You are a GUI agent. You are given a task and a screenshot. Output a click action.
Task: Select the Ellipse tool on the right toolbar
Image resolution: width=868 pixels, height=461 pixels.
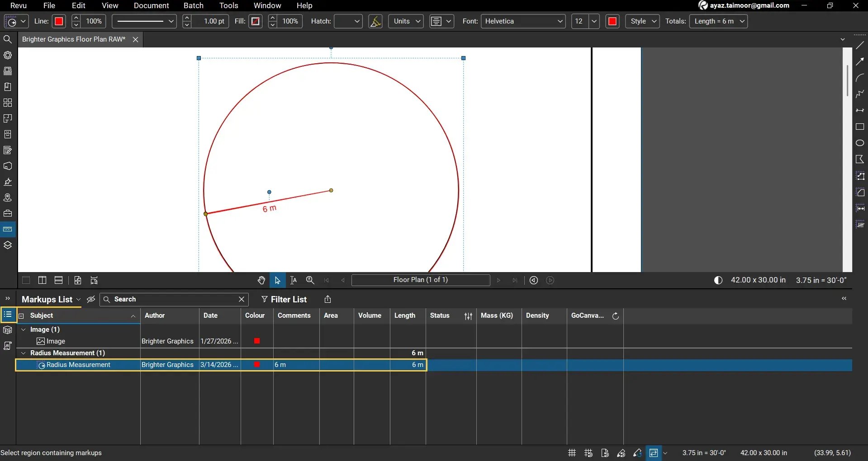tap(861, 143)
